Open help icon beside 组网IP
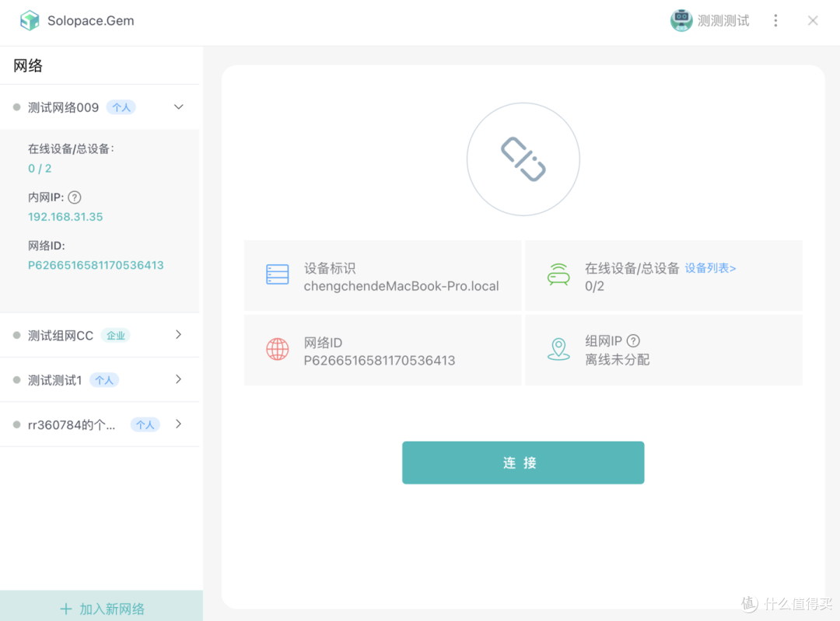This screenshot has height=621, width=840. click(632, 340)
